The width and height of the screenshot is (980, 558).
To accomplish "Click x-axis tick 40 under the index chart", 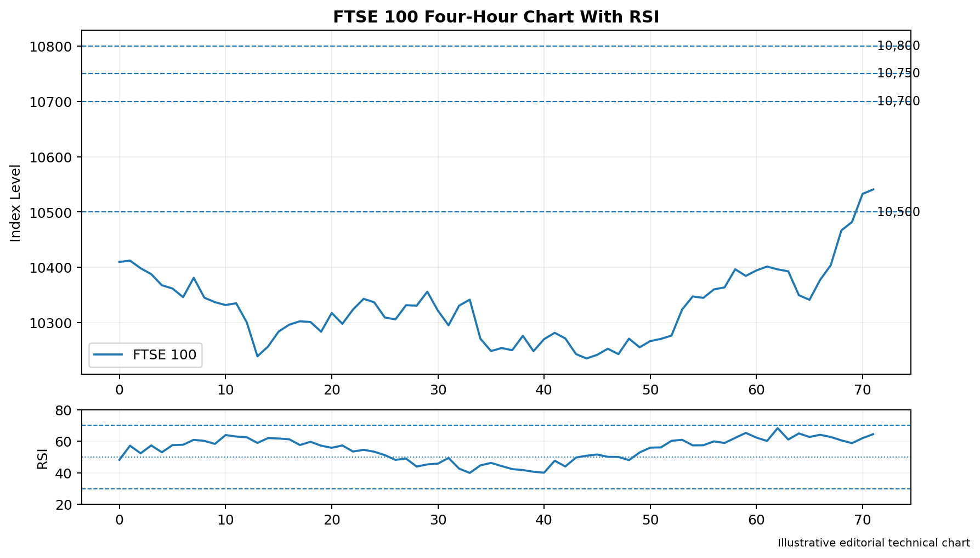I will 543,390.
